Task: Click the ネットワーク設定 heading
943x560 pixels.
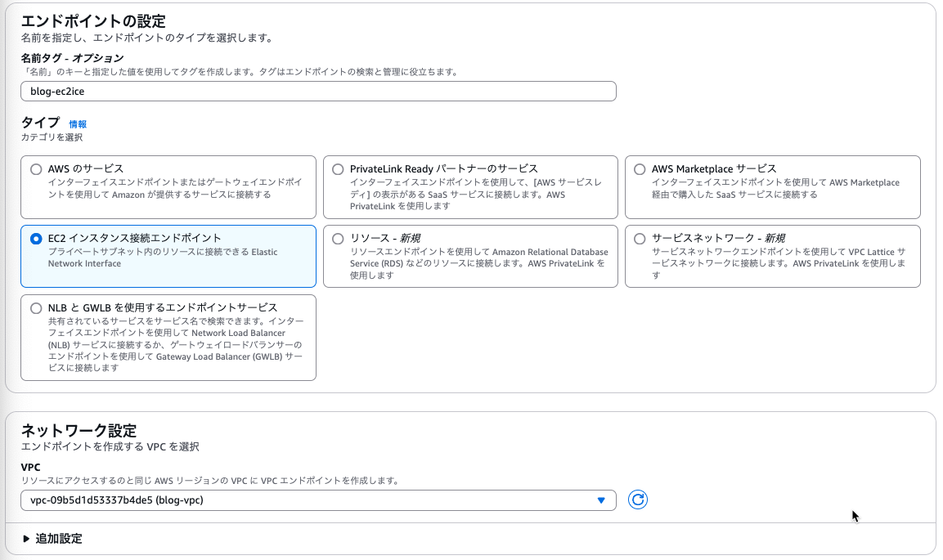Action: (79, 430)
